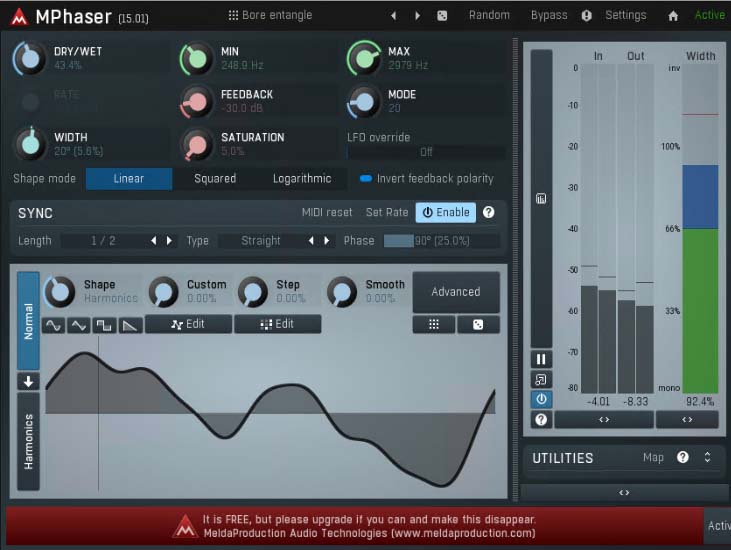The width and height of the screenshot is (731, 550).
Task: Expand the In/Out meters arrows bar
Action: (604, 419)
